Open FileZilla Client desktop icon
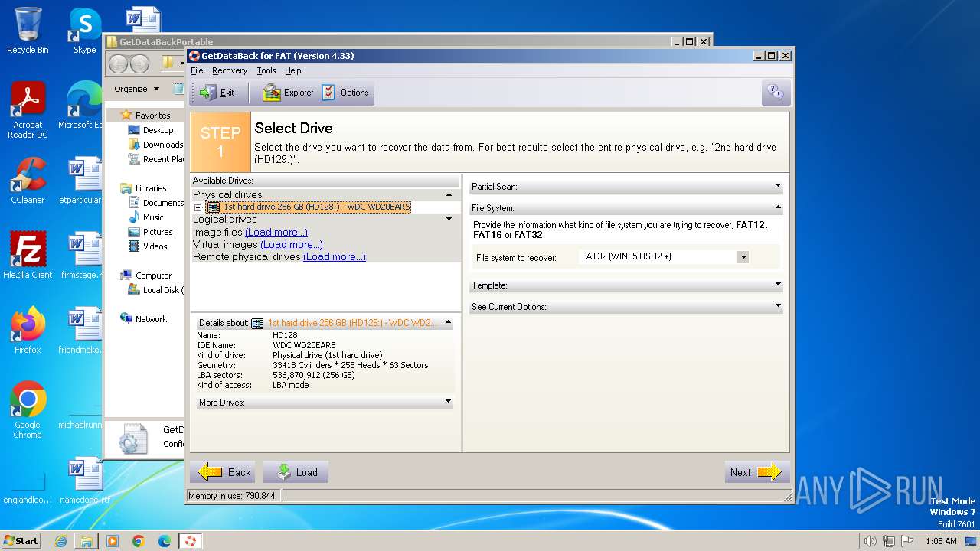Viewport: 980px width, 551px height. (x=28, y=256)
